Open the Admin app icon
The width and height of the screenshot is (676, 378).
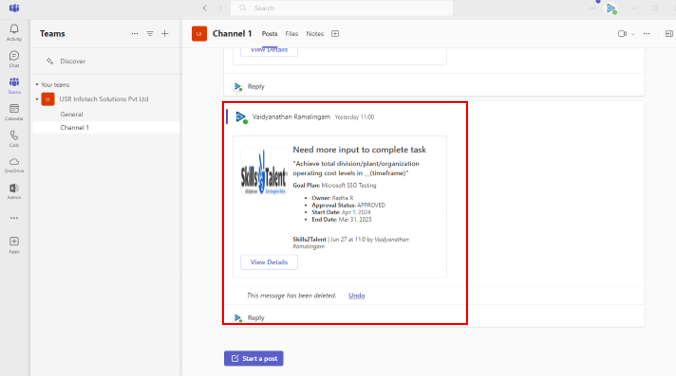[x=14, y=191]
